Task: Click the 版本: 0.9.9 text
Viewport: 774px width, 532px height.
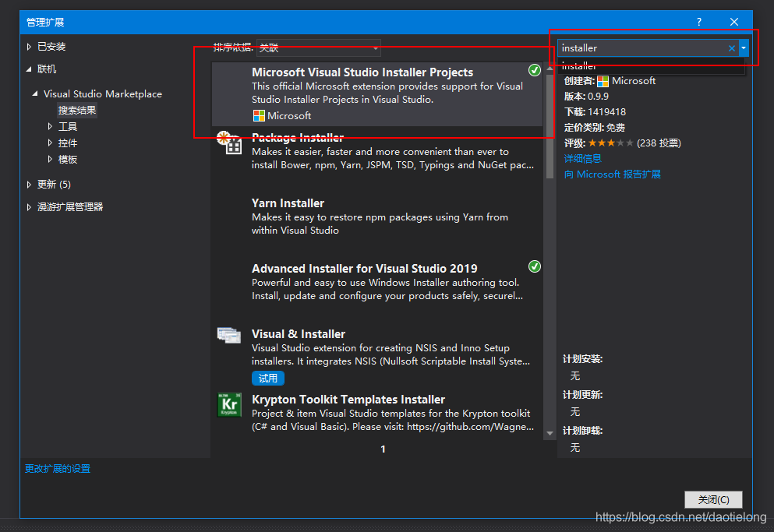Action: click(586, 97)
